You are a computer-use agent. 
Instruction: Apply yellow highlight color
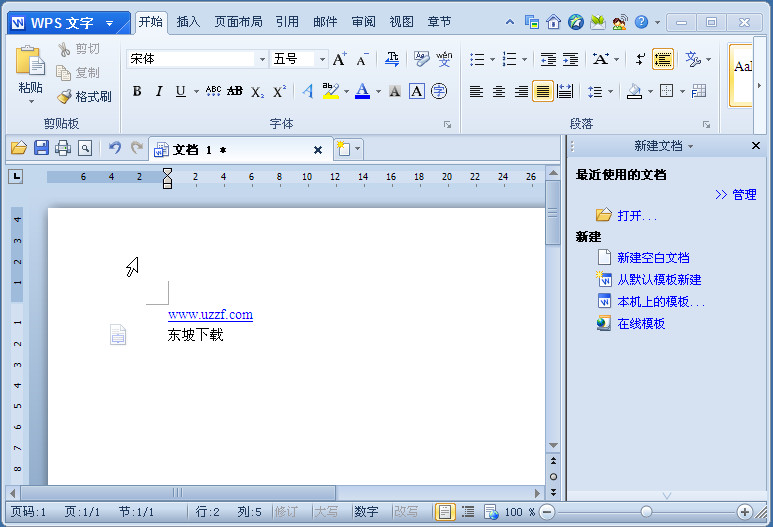pyautogui.click(x=330, y=91)
